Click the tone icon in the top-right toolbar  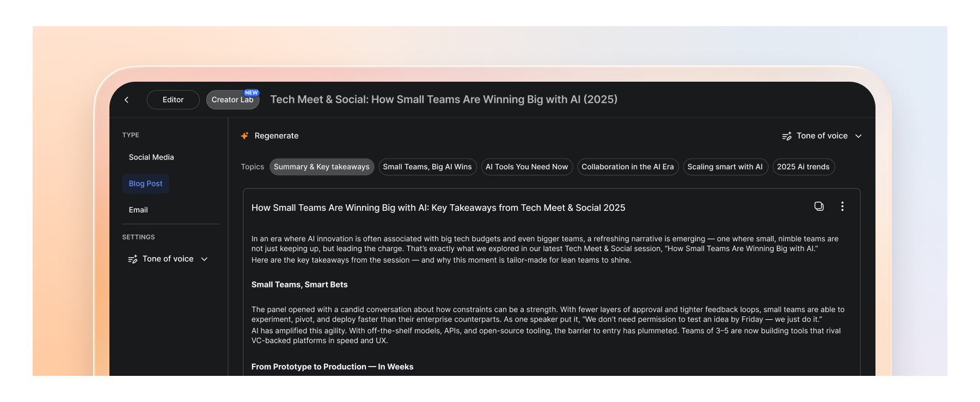tap(787, 136)
